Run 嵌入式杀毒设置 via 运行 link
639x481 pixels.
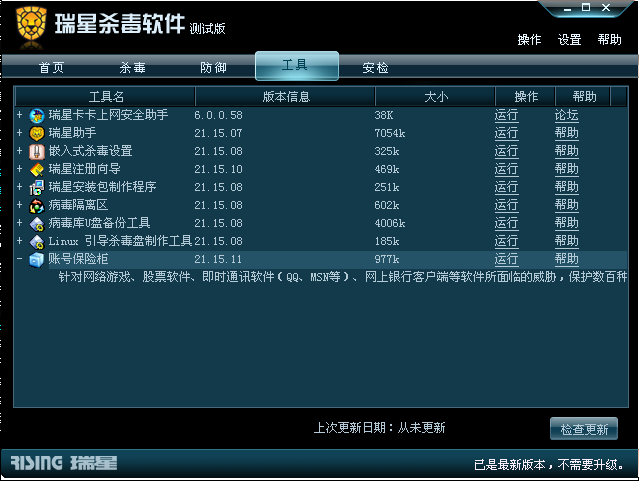(507, 151)
